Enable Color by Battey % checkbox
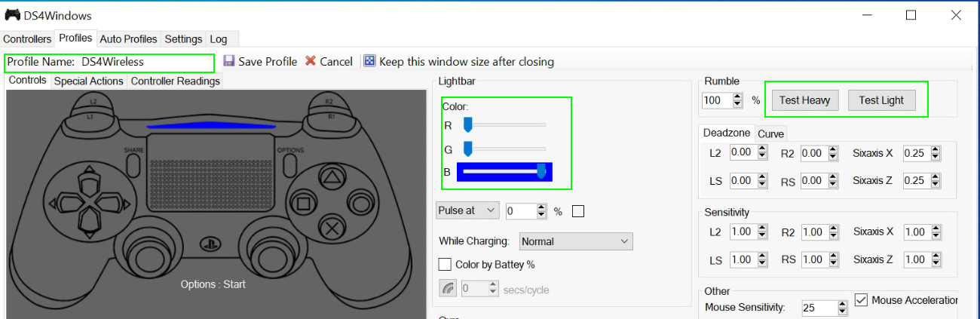This screenshot has width=980, height=319. point(445,265)
